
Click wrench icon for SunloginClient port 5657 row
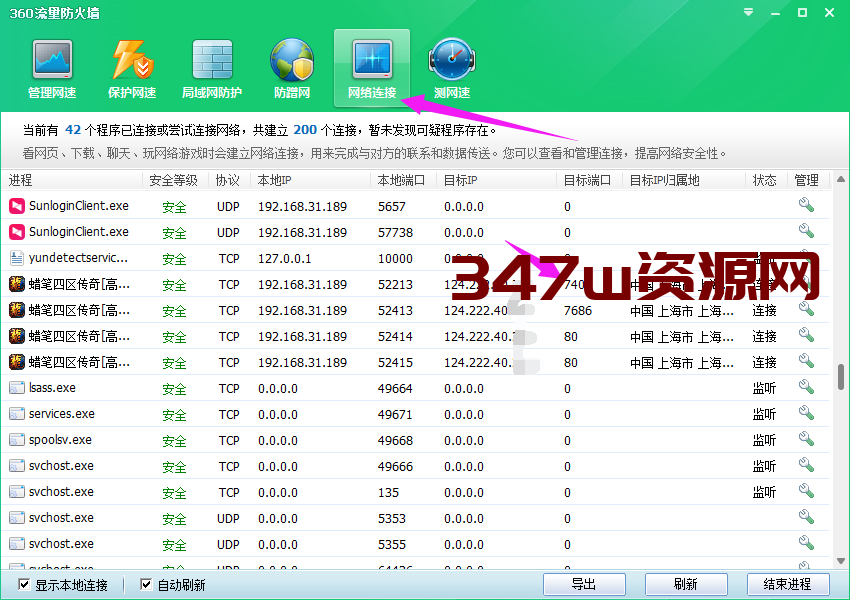click(x=806, y=205)
